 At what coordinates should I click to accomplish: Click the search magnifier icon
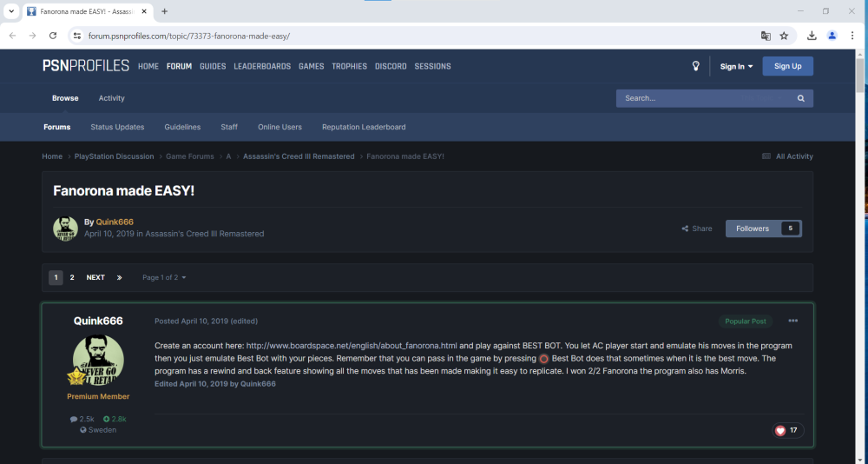point(800,98)
